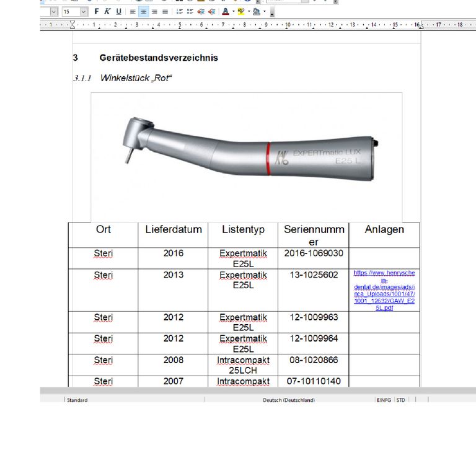The width and height of the screenshot is (476, 476).
Task: Click table header Listentyp
Action: tap(243, 229)
